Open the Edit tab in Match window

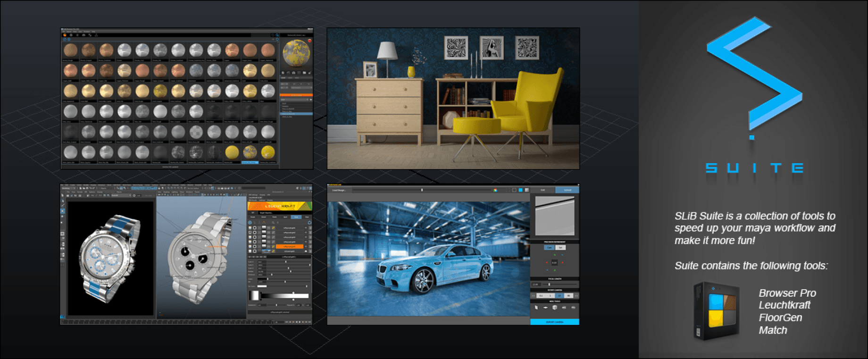[x=542, y=190]
